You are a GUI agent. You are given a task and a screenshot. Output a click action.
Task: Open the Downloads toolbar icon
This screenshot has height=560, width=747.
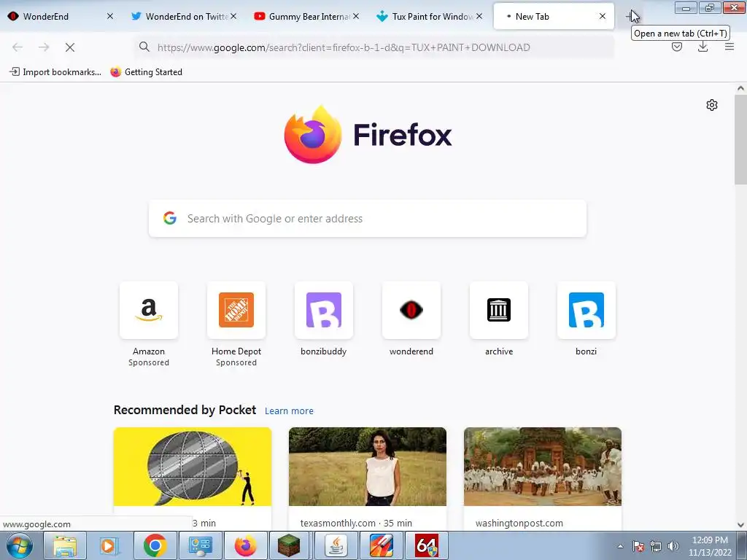click(x=703, y=47)
